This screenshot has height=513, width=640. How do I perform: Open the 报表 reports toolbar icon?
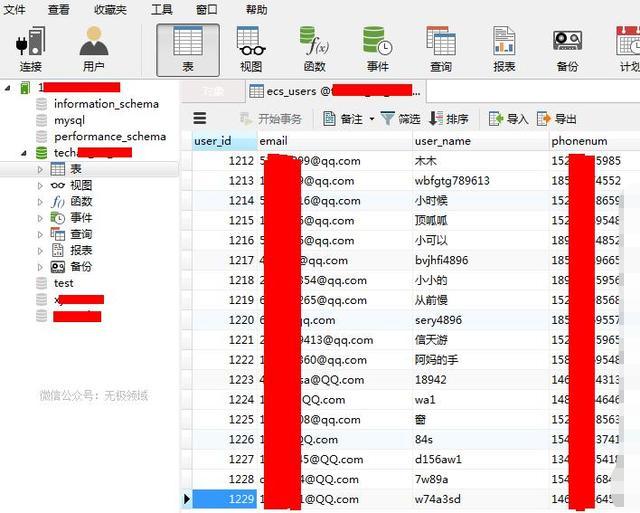504,49
